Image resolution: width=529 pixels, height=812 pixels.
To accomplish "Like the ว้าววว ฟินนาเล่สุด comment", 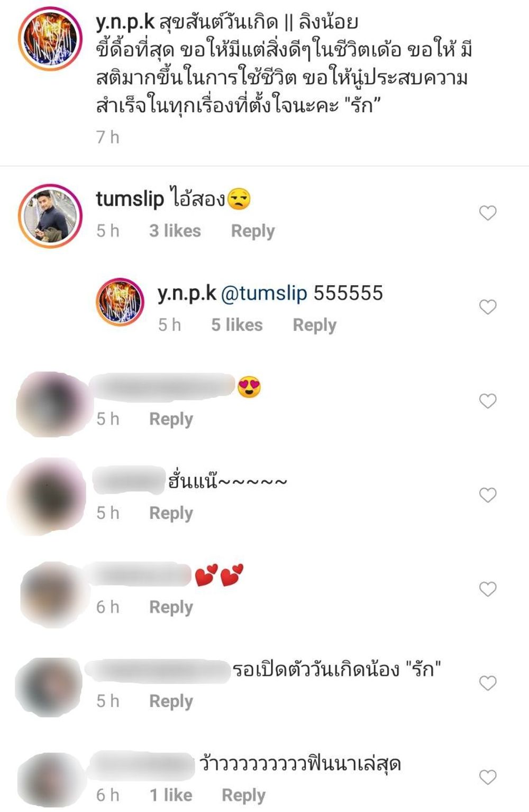I will pos(487,777).
